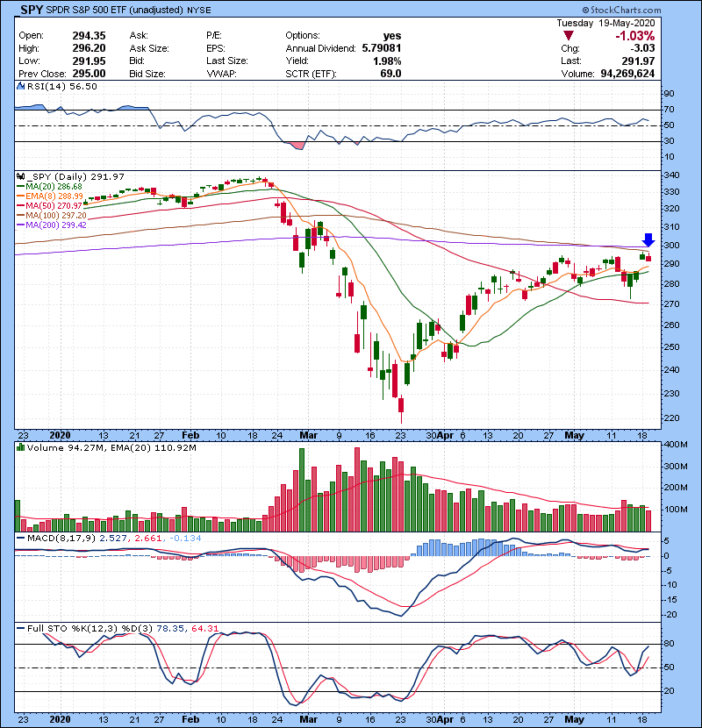Viewport: 702px width, 728px height.
Task: Click the MACD(8,17,9) indicator label
Action: point(61,539)
